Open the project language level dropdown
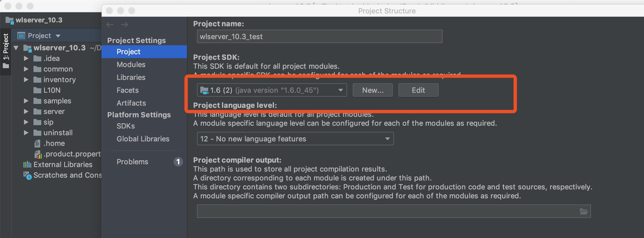The height and width of the screenshot is (238, 644). (x=295, y=139)
